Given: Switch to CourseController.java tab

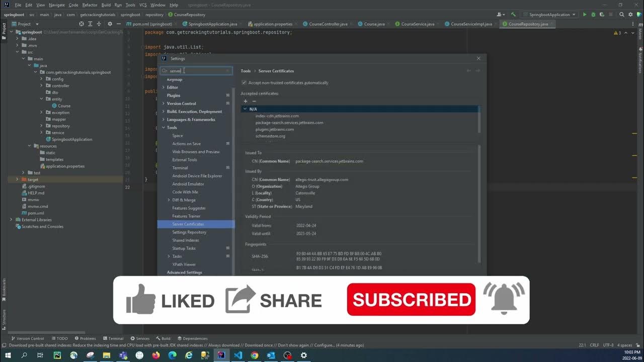Looking at the screenshot, I should tap(328, 24).
